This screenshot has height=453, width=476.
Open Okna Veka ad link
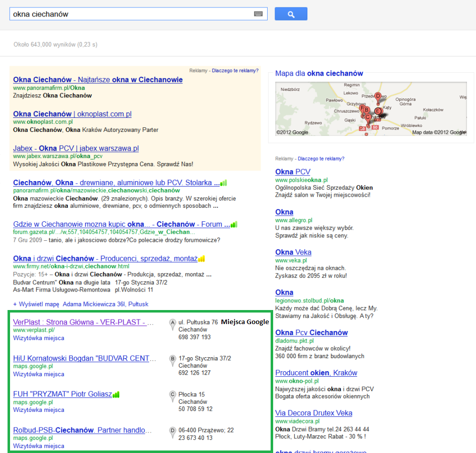(x=293, y=252)
